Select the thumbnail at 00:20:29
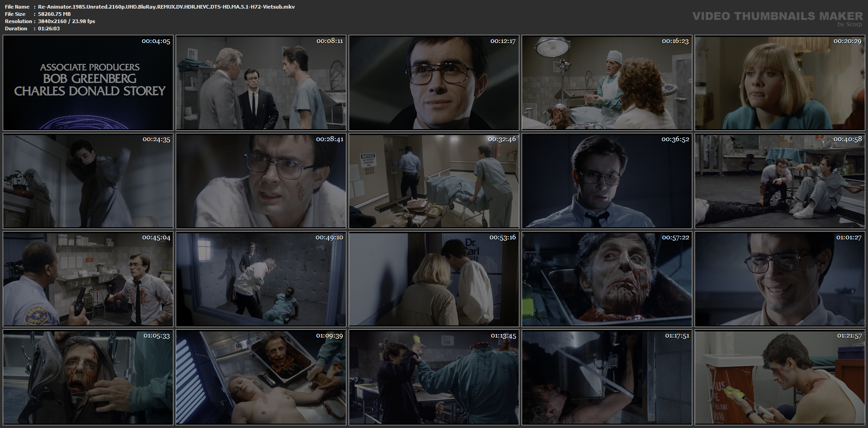The image size is (868, 428). pos(780,83)
